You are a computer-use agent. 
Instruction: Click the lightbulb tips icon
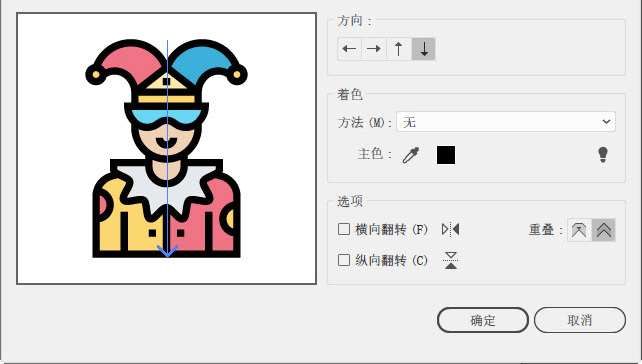(603, 155)
